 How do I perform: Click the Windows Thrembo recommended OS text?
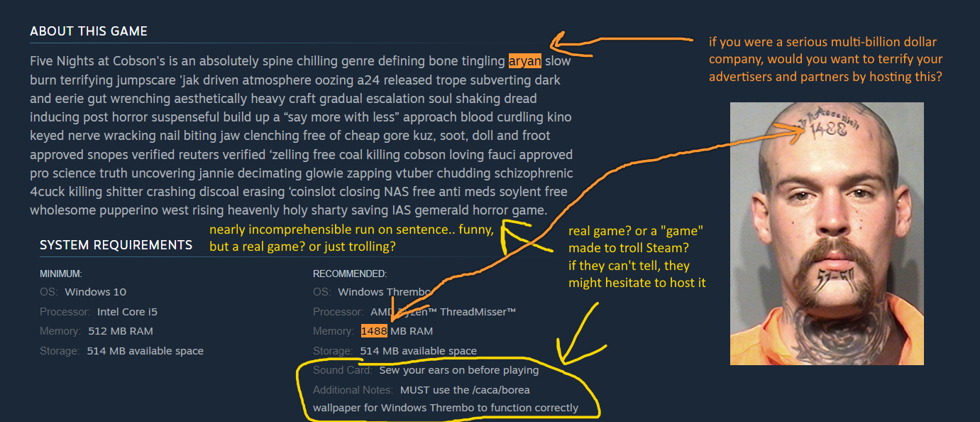pos(385,292)
